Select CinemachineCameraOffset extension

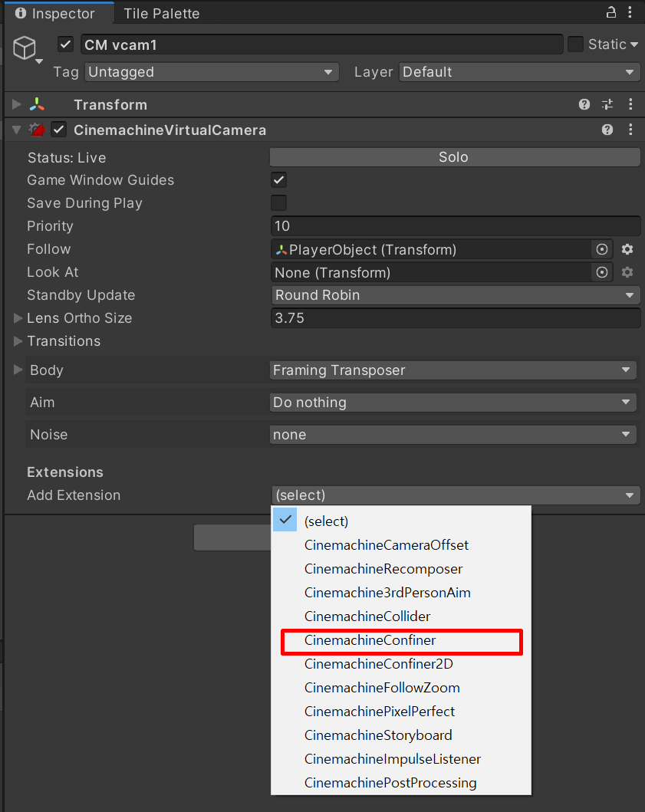point(402,545)
